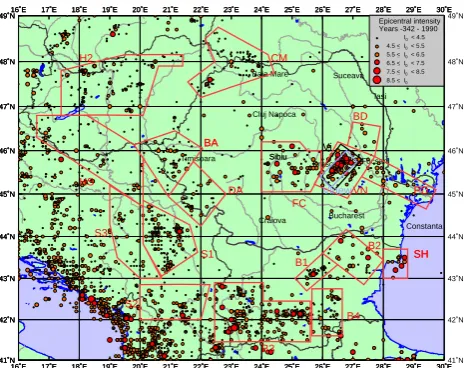This screenshot has height=368, width=465.
Task: Click the Timisoara city label
Action: tap(198, 159)
